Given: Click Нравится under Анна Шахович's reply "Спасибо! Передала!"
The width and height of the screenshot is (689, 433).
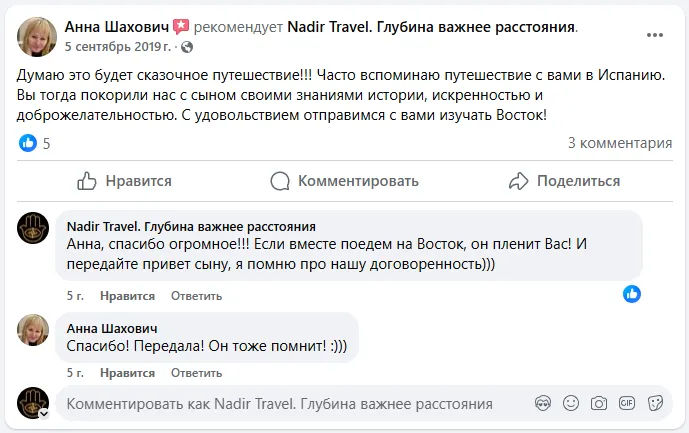Looking at the screenshot, I should click(126, 372).
